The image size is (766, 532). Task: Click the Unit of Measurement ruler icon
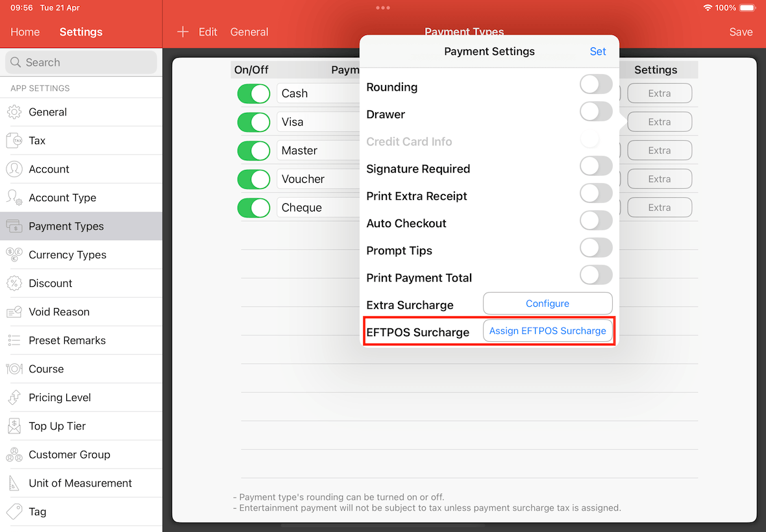[x=14, y=483]
